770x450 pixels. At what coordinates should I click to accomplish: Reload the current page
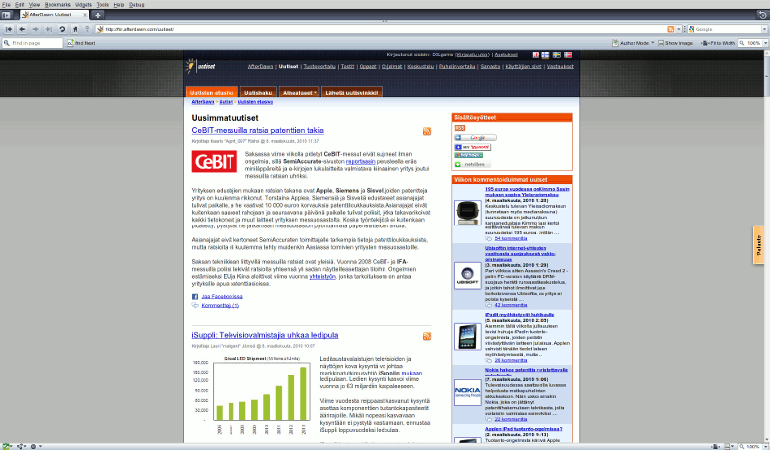pos(62,29)
